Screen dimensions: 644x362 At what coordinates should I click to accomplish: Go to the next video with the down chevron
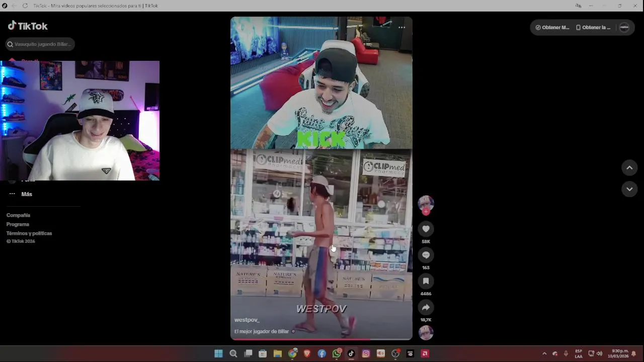629,189
